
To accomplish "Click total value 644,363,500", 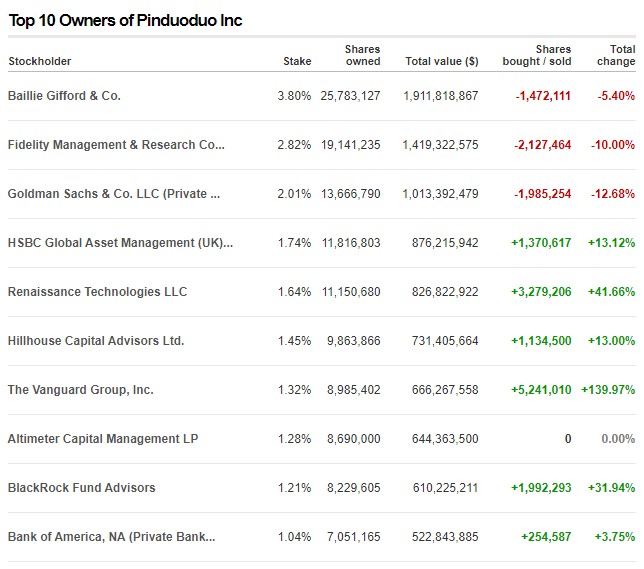I will pyautogui.click(x=445, y=438).
